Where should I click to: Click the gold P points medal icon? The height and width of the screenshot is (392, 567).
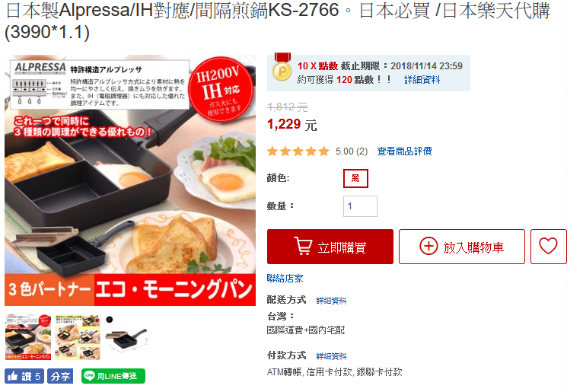(282, 69)
